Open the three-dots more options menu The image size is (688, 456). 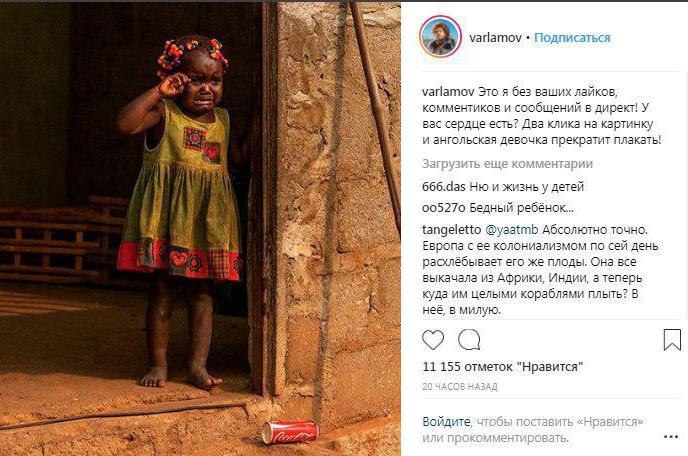point(671,437)
